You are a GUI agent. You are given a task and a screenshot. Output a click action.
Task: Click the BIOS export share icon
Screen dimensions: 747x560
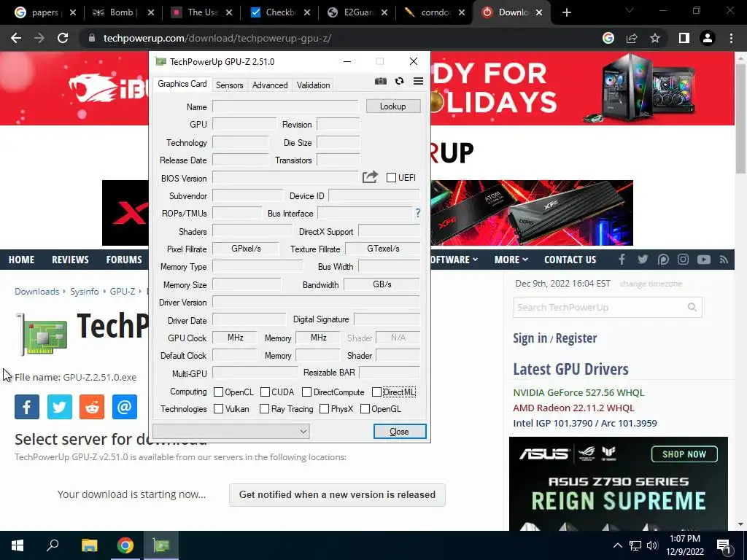[x=370, y=177]
